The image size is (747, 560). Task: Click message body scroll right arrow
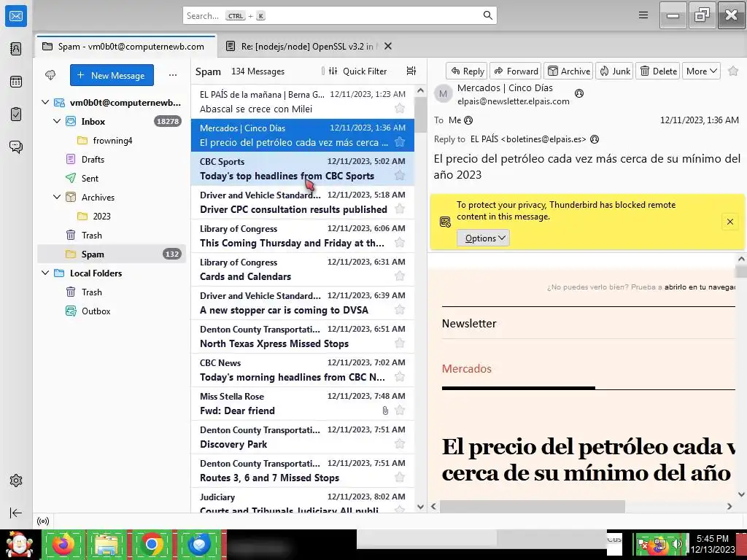click(x=729, y=506)
